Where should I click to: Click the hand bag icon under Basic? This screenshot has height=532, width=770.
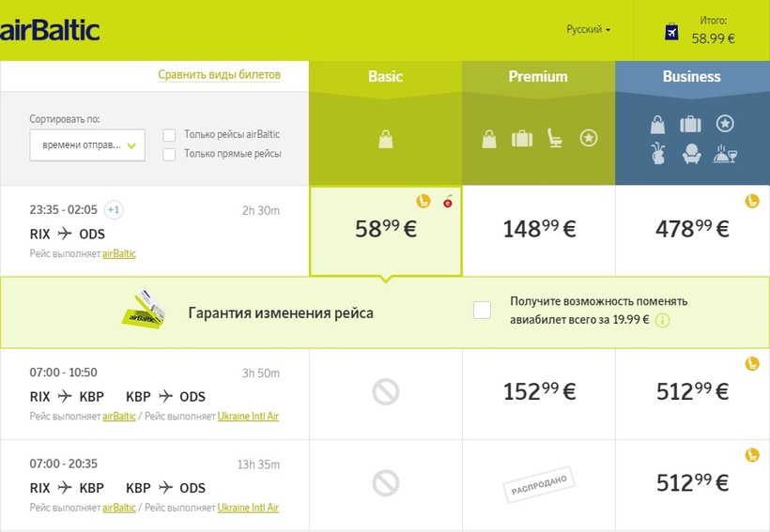(385, 140)
